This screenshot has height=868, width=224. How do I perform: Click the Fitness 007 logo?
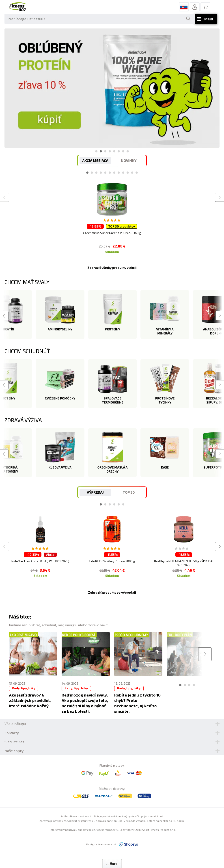17,7
